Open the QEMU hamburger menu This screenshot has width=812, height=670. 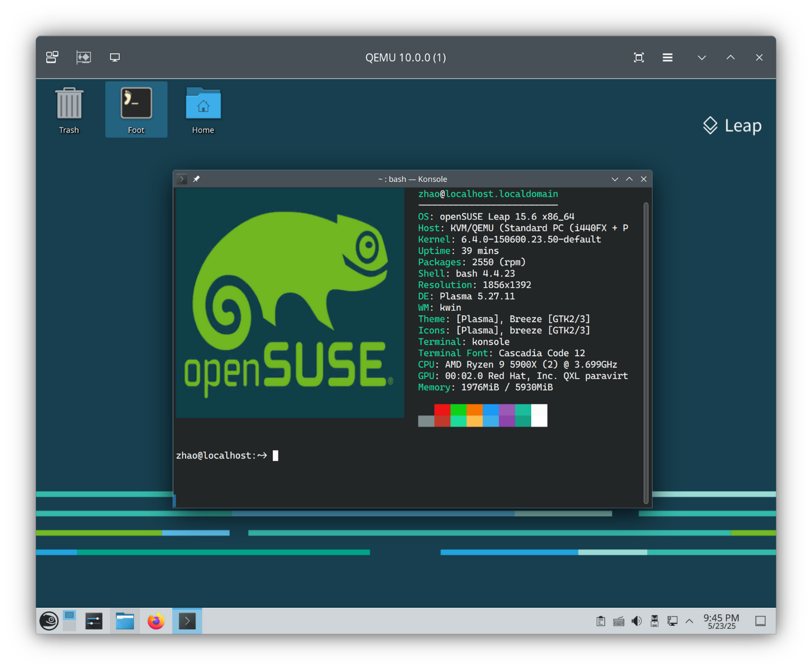[668, 57]
